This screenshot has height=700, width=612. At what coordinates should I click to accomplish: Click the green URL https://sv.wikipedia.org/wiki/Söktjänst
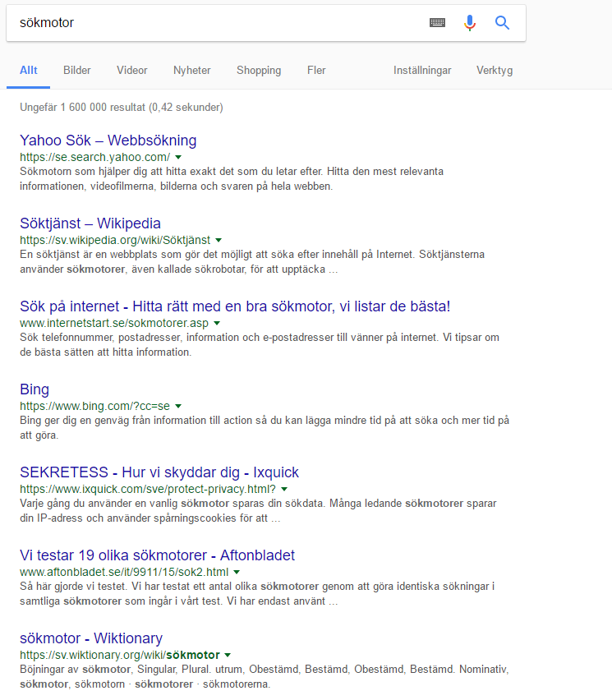click(x=115, y=240)
